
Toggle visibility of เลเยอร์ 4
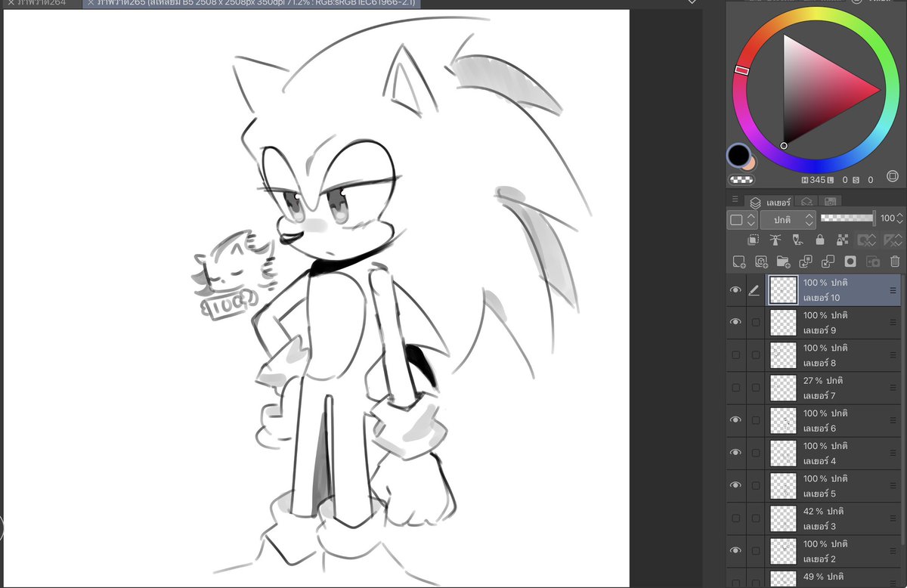pyautogui.click(x=735, y=453)
